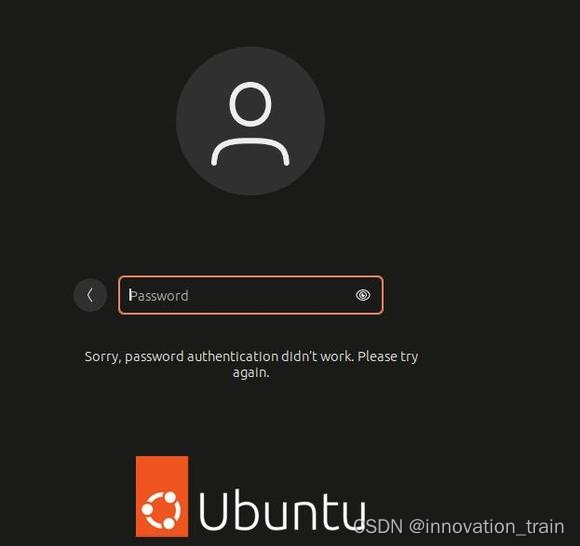Click the head circle of the avatar icon
This screenshot has height=546, width=580.
pyautogui.click(x=250, y=104)
